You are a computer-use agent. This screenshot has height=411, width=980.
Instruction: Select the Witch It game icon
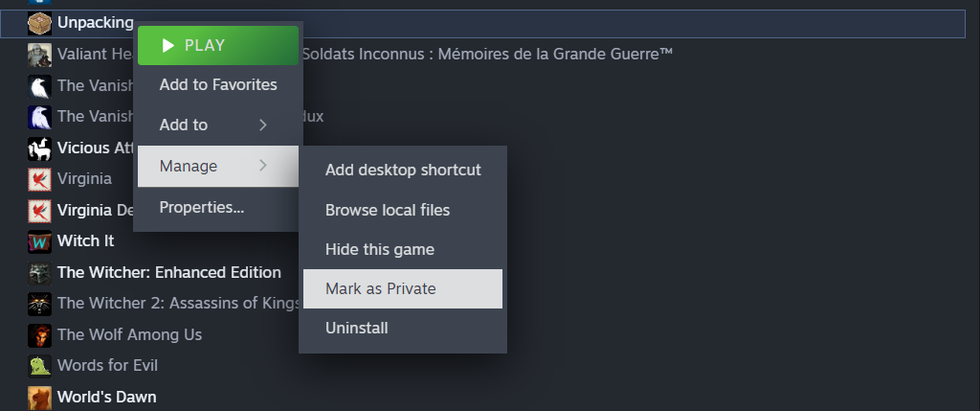pos(39,241)
